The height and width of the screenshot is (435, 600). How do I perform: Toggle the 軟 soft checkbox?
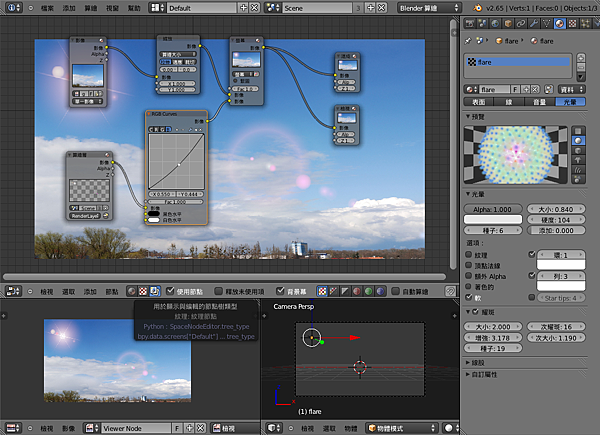pos(468,297)
